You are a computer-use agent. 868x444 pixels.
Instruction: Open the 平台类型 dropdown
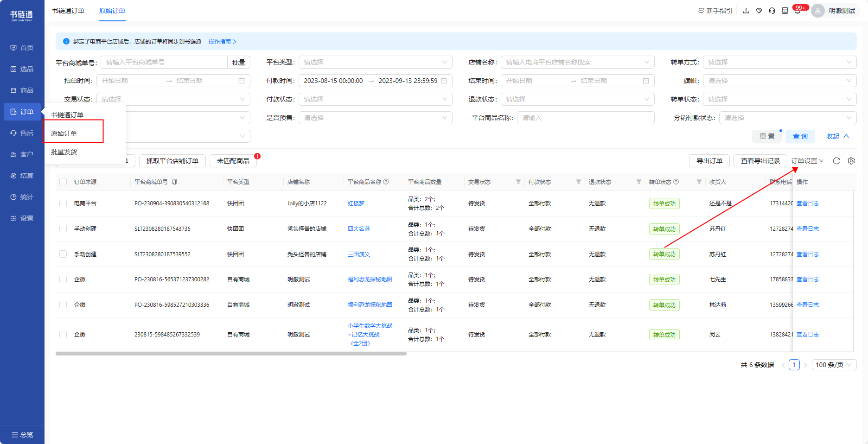[376, 62]
